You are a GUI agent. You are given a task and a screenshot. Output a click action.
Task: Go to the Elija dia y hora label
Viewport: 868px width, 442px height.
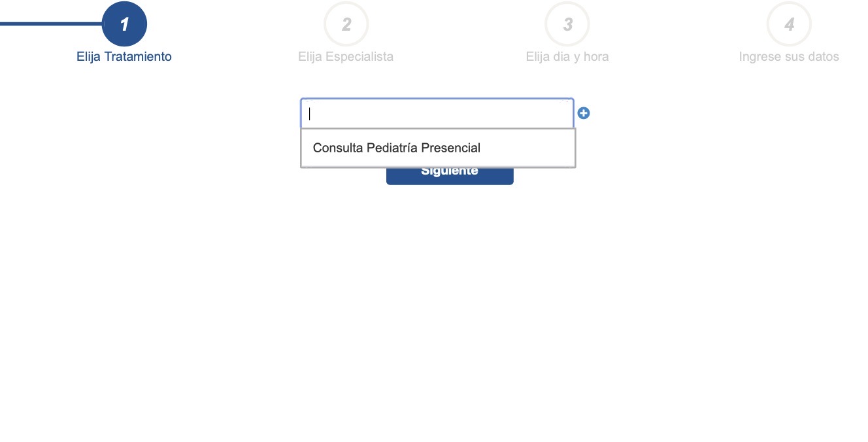567,56
